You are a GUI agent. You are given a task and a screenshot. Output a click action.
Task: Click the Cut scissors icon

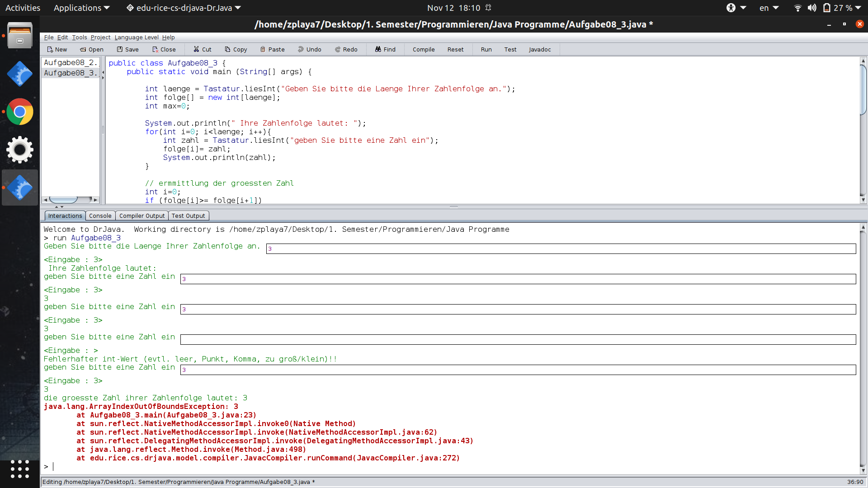[196, 49]
